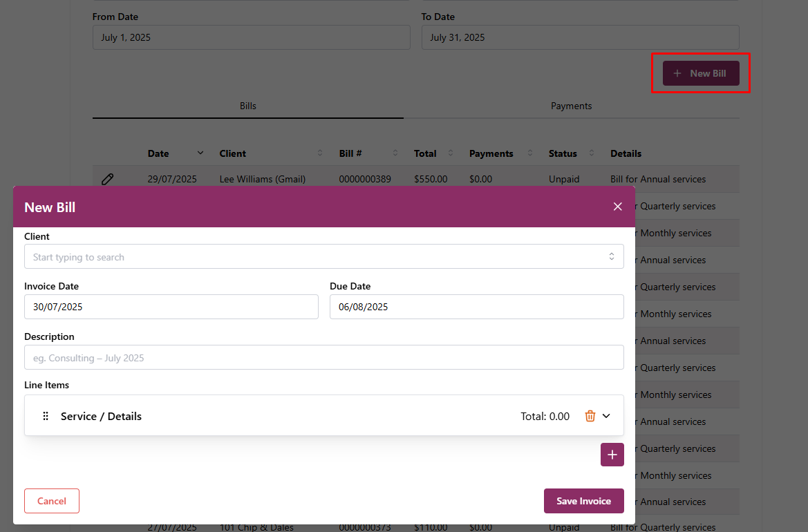Click the New Bill button
This screenshot has width=808, height=532.
point(701,73)
